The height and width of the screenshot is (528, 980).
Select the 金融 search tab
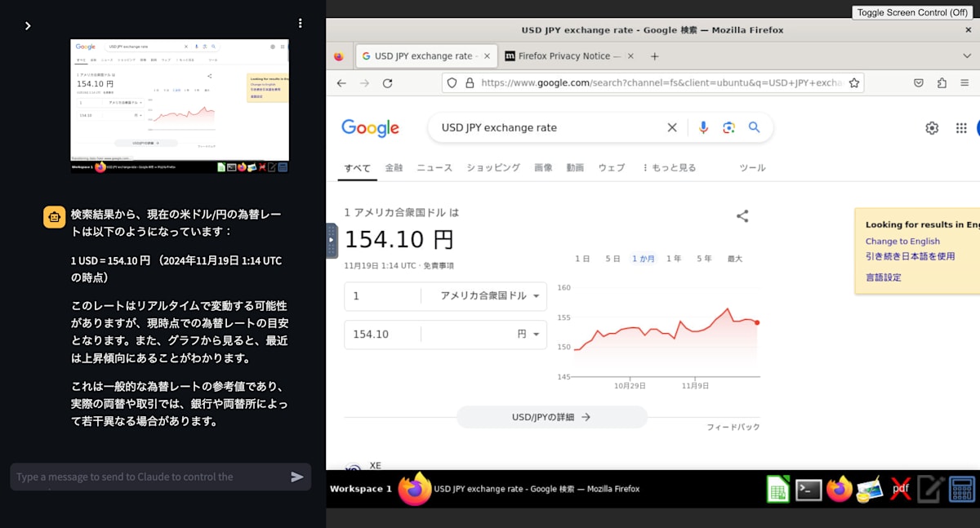click(394, 168)
